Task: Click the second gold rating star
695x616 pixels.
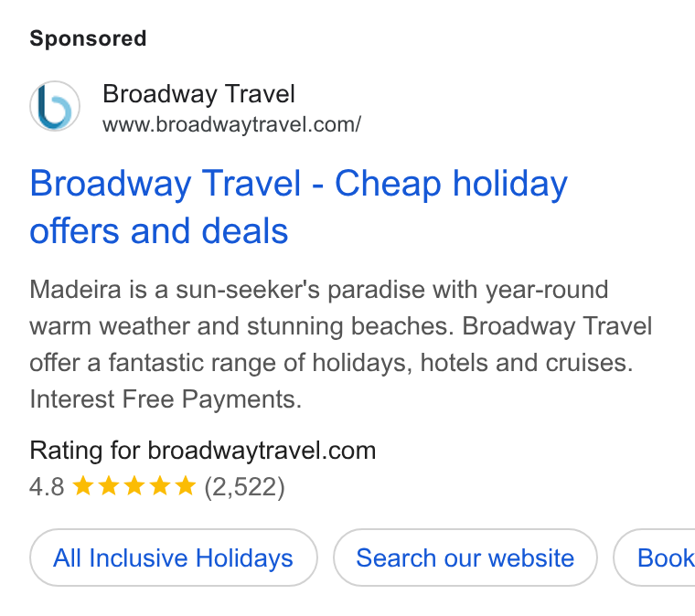Action: click(x=109, y=486)
